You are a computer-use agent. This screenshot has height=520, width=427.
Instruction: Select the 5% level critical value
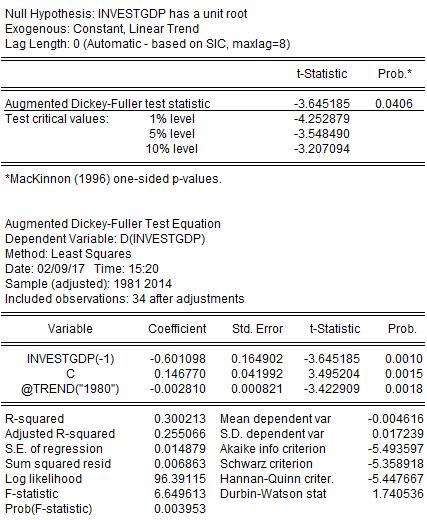322,134
